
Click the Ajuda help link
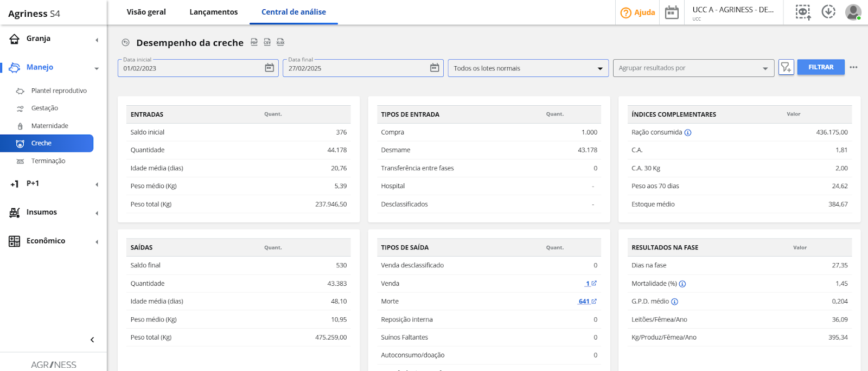point(638,12)
